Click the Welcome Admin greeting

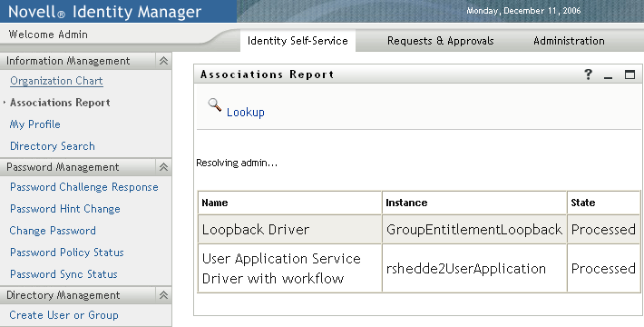(x=48, y=35)
